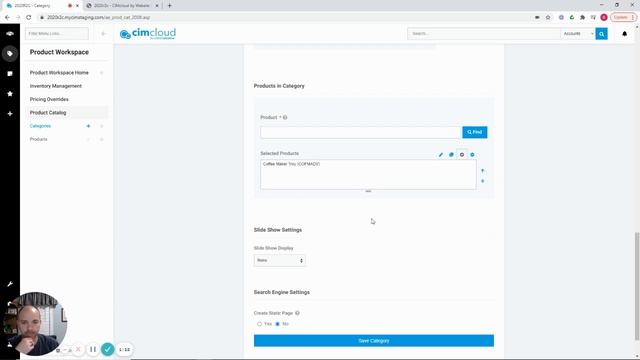Click the gear icon above Selected Products

(x=462, y=155)
